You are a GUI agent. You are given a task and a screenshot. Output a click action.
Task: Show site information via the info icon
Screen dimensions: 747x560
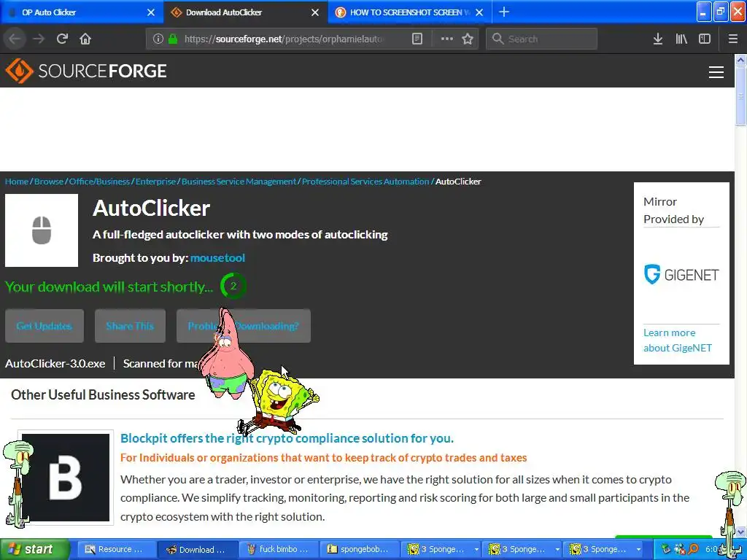point(158,39)
